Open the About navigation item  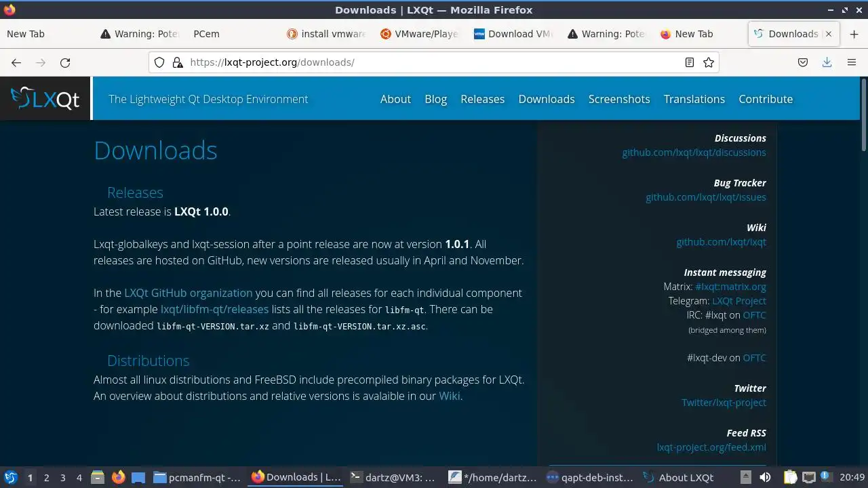[395, 99]
